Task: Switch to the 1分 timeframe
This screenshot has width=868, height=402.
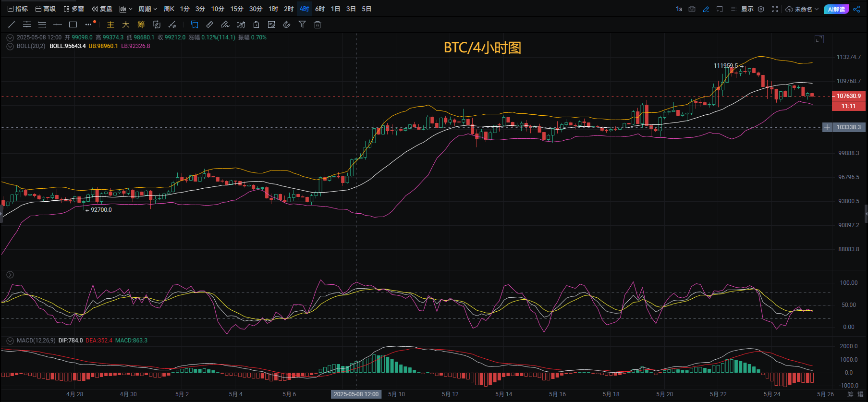Action: coord(185,9)
